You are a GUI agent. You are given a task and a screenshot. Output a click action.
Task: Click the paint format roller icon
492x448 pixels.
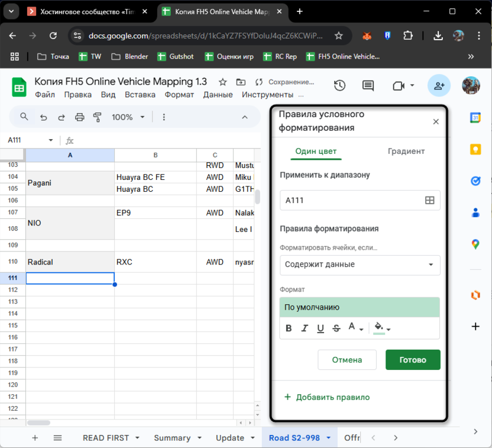point(98,117)
